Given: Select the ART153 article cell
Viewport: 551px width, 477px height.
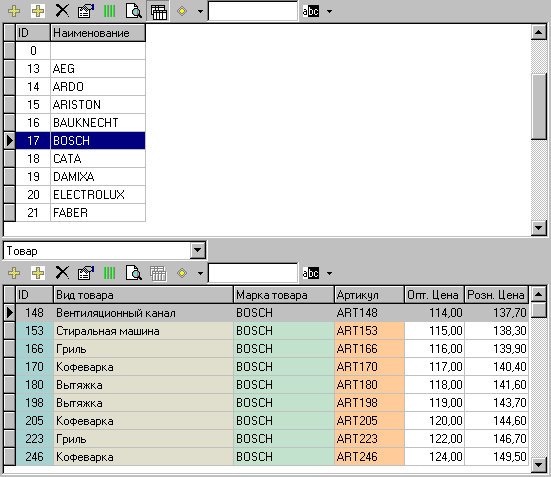Looking at the screenshot, I should pos(369,331).
